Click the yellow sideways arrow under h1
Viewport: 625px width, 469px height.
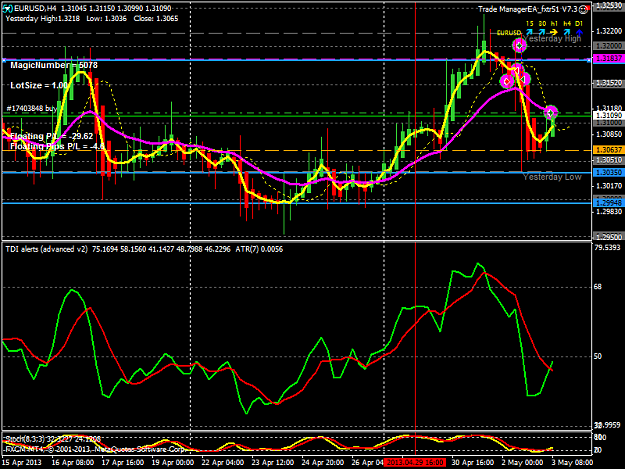click(x=554, y=32)
